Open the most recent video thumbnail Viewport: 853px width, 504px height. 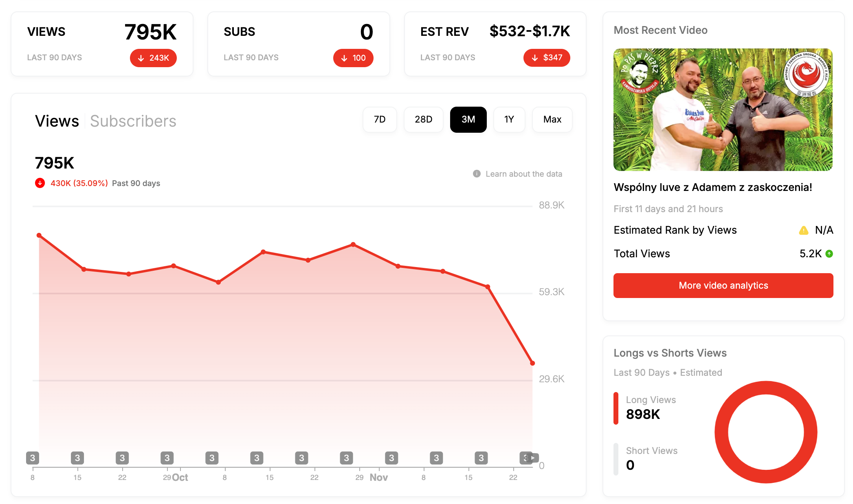[723, 110]
